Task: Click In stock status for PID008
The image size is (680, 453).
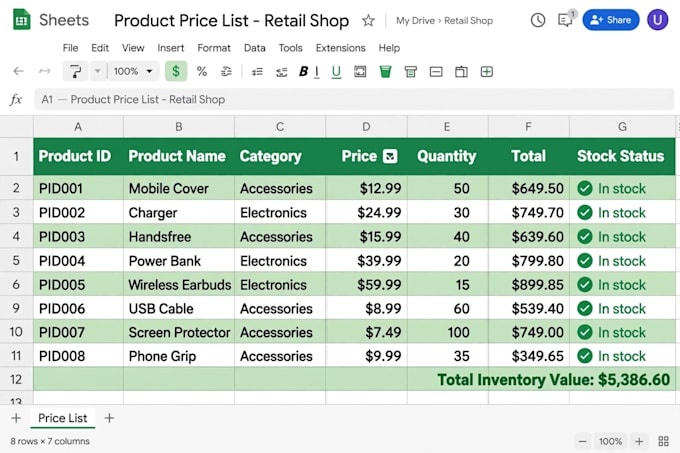Action: pyautogui.click(x=622, y=356)
